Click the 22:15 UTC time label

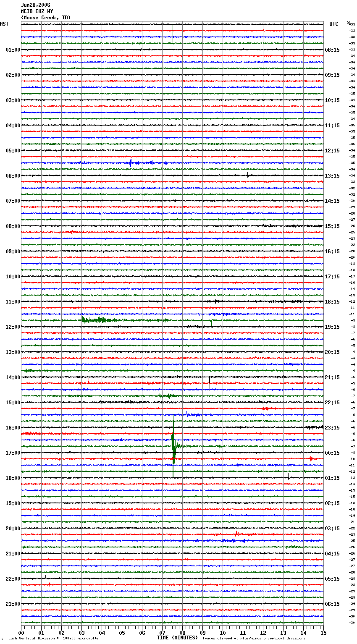(x=332, y=403)
